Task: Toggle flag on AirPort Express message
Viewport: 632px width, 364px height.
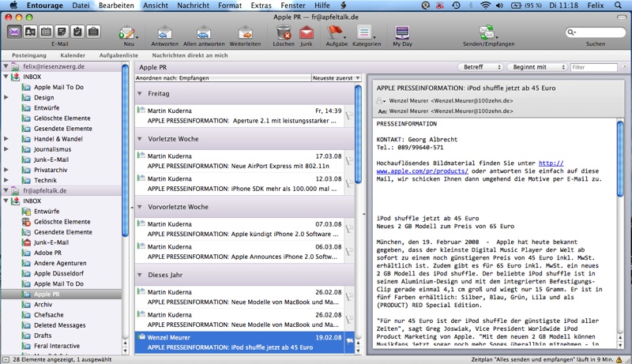Action: [349, 160]
